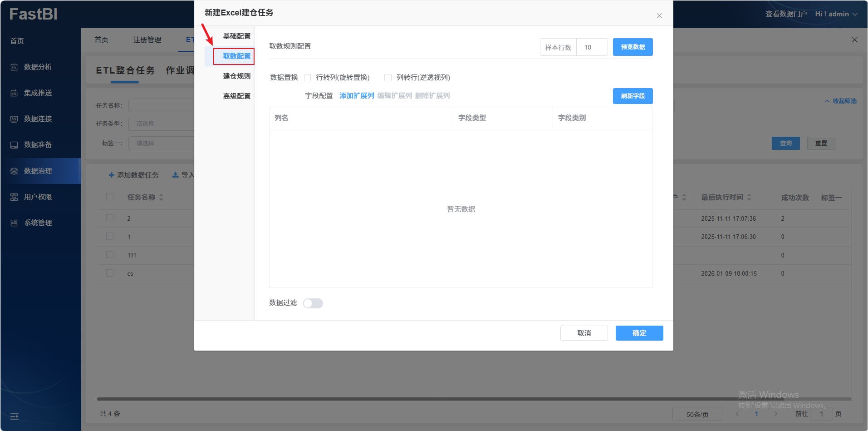The width and height of the screenshot is (868, 431).
Task: Open the 任务类型 select dropdown
Action: tap(162, 124)
